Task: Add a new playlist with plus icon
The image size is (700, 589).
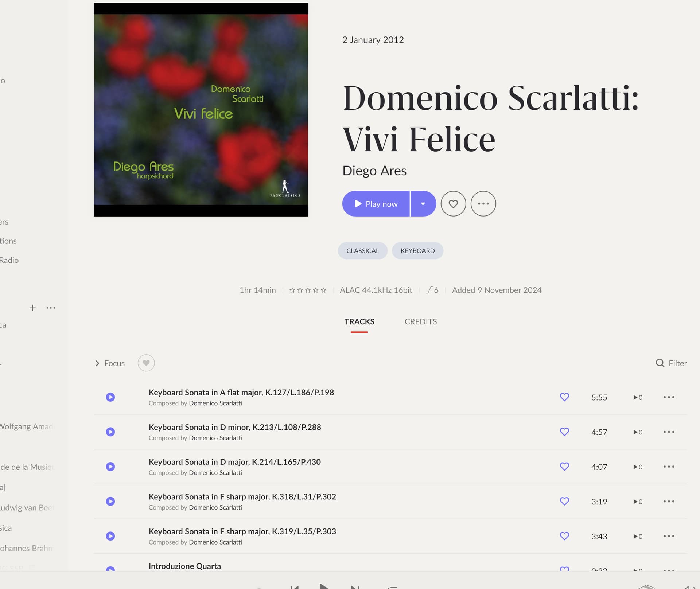Action: [32, 308]
